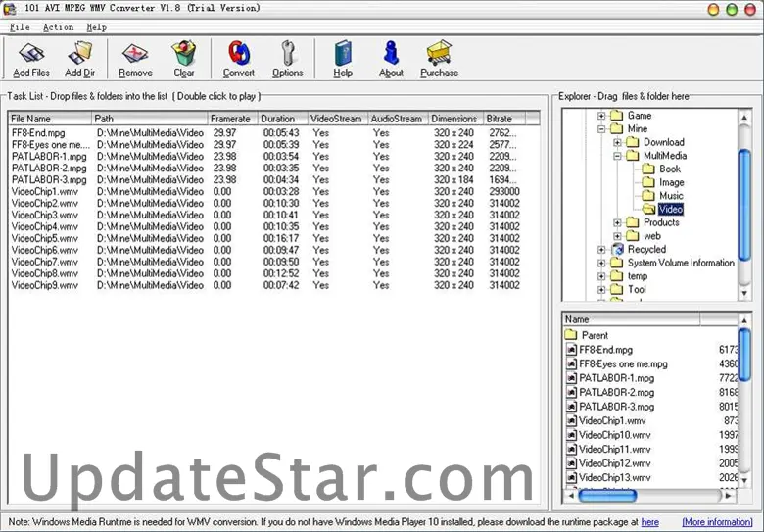Open the Help menu
This screenshot has width=764, height=532.
96,27
